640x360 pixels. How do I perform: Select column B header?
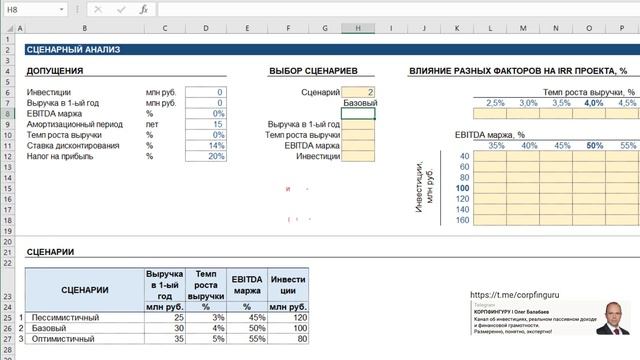[84, 29]
